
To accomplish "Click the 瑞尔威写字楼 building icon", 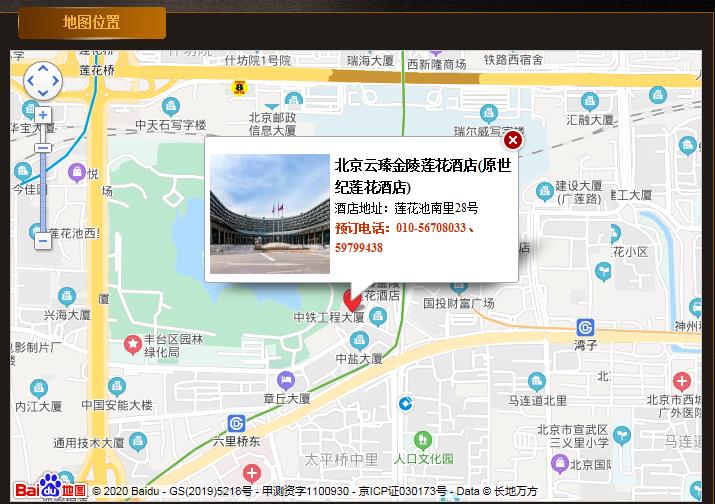I will [489, 114].
